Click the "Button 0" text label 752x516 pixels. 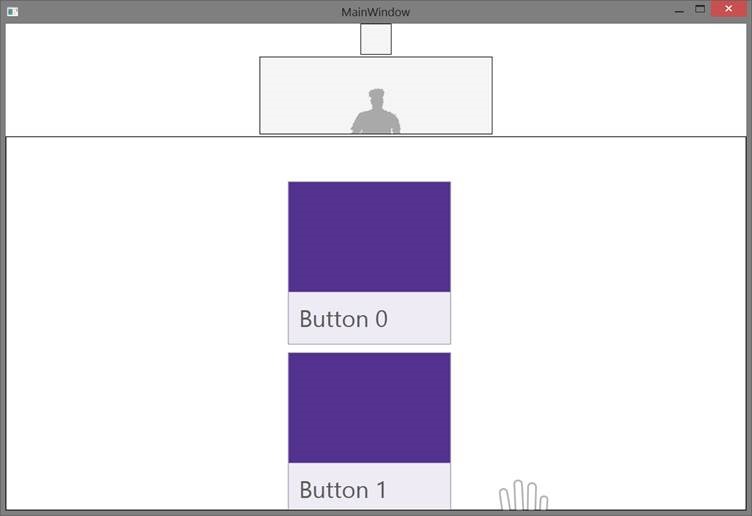[x=343, y=319]
